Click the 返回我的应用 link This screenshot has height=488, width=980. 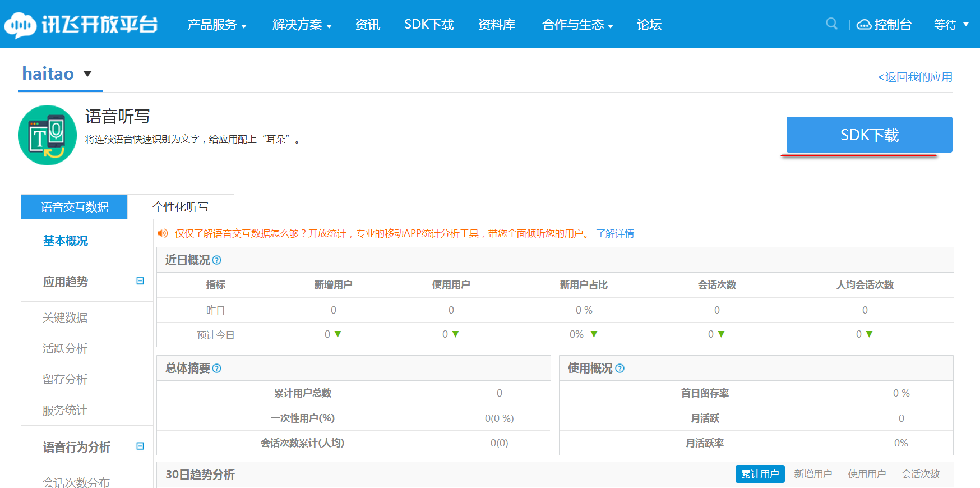pyautogui.click(x=915, y=77)
